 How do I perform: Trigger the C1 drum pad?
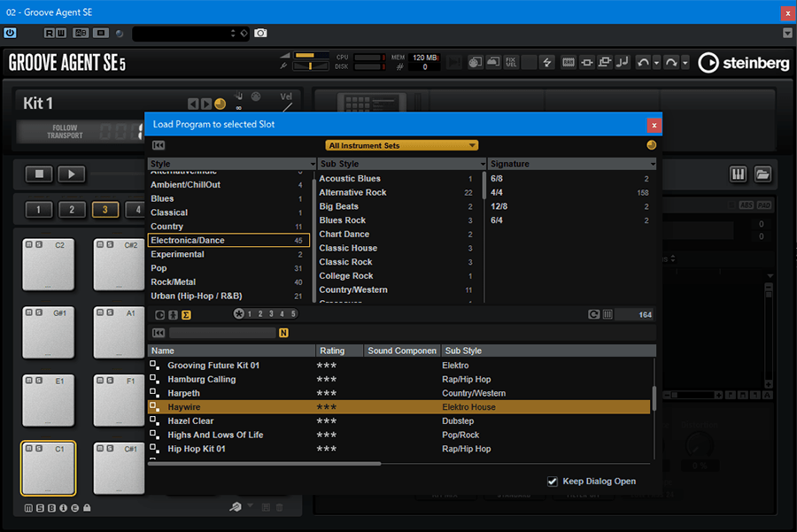pos(49,468)
